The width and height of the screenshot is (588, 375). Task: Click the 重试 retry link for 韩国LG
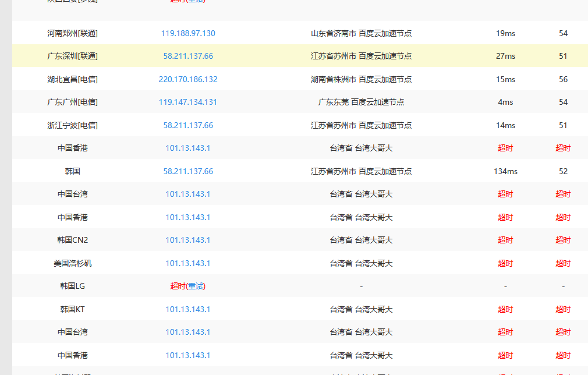click(x=196, y=286)
